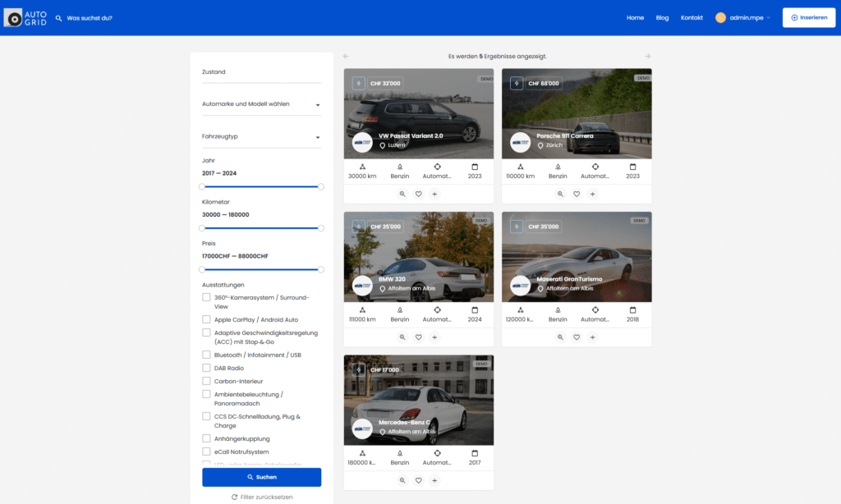The image size is (841, 504).
Task: Add the BMW 320 to comparison
Action: pyautogui.click(x=434, y=337)
